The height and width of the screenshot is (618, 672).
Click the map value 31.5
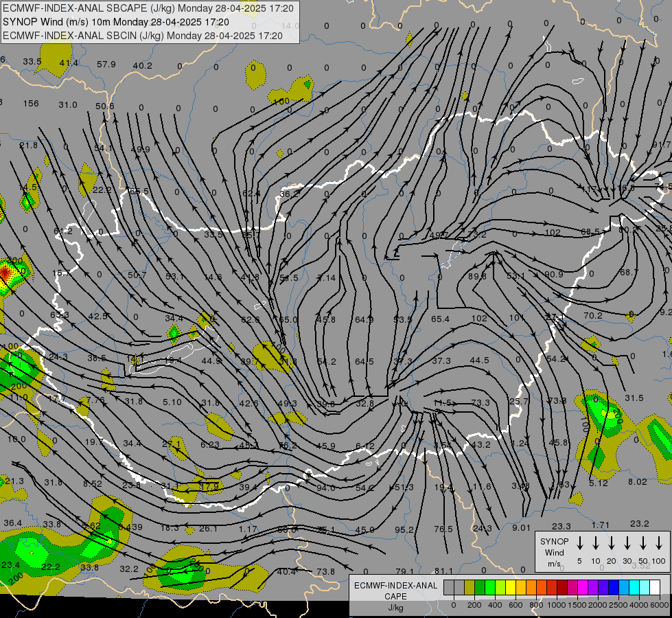[634, 398]
